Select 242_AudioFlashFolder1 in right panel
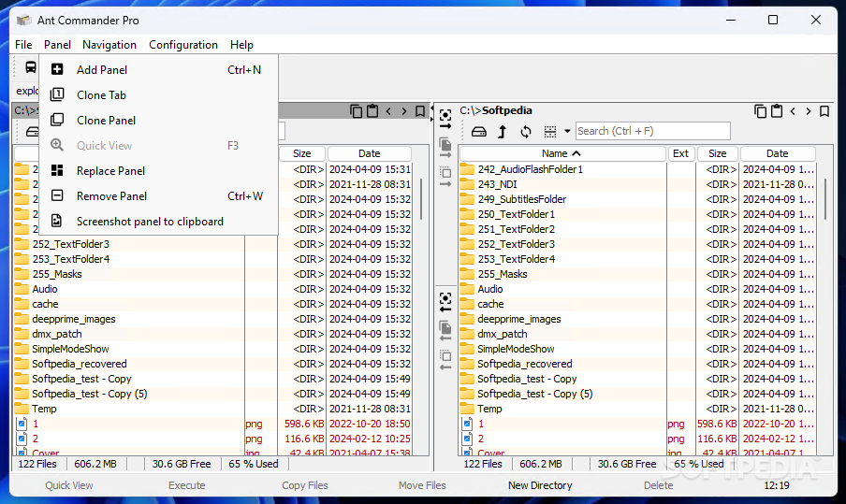Viewport: 846px width, 504px height. 530,169
